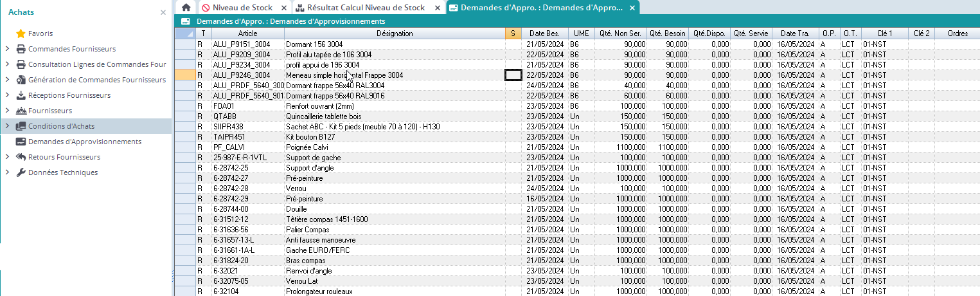The height and width of the screenshot is (296, 980).
Task: Expand the Conditions d'Achats node
Action: 7,126
